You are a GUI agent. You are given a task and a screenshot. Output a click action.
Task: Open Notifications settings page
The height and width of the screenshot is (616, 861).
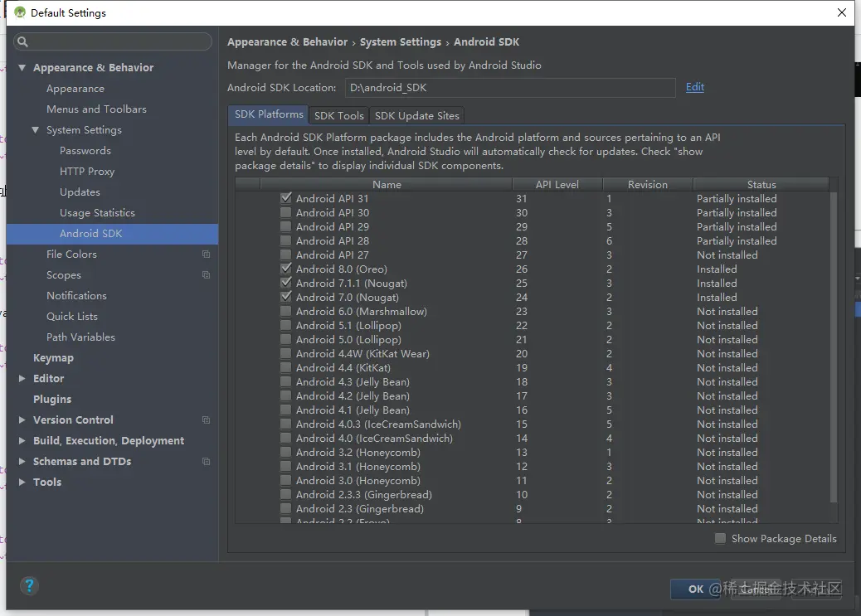(x=77, y=296)
